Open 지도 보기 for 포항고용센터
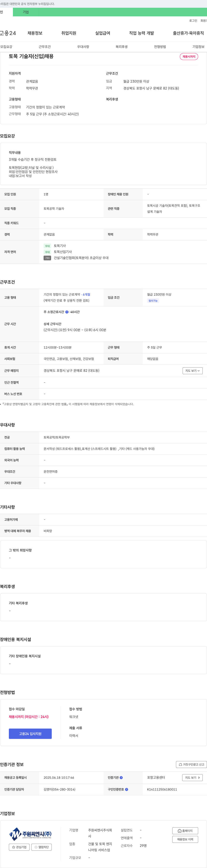This screenshot has height=868, width=207. click(x=193, y=778)
